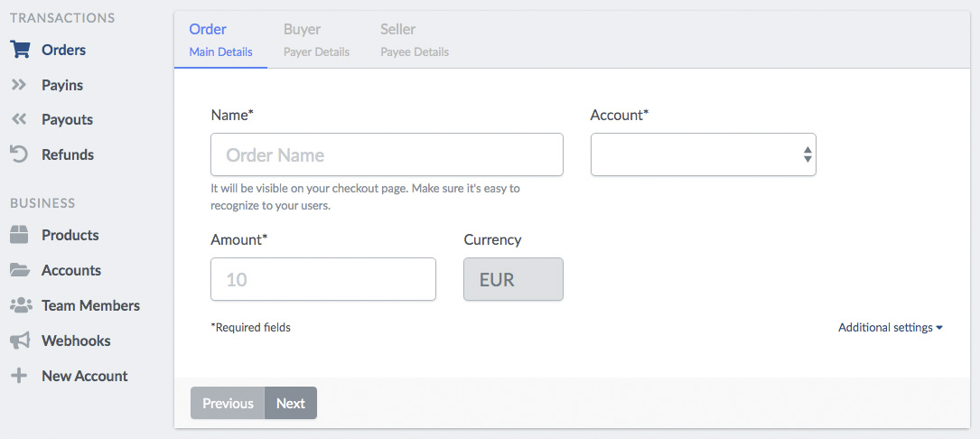Click the Orders shopping cart icon
The image size is (980, 439).
click(x=20, y=50)
